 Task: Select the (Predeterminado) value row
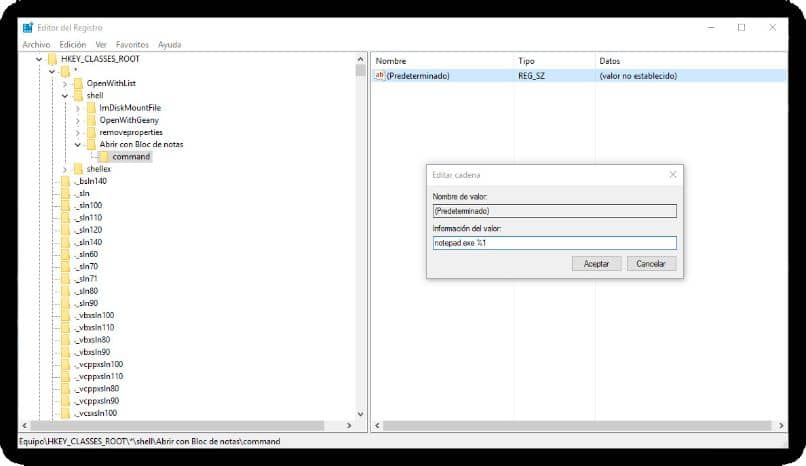pos(579,76)
